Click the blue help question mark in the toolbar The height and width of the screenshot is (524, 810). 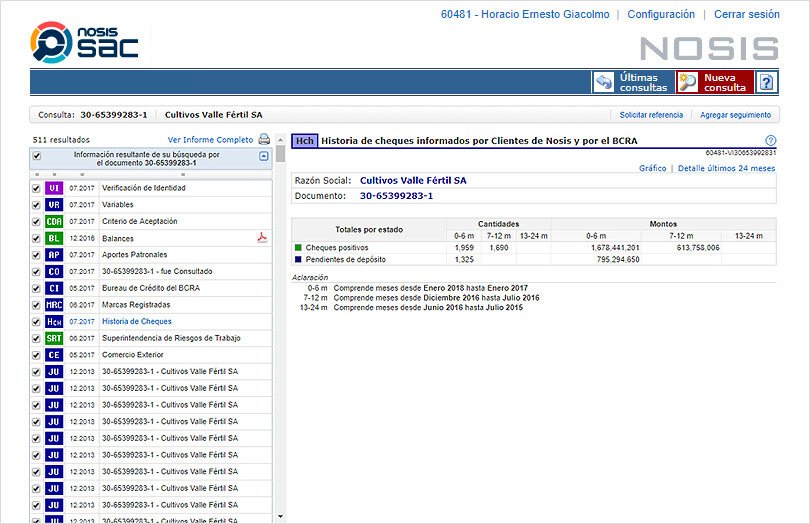click(x=767, y=82)
